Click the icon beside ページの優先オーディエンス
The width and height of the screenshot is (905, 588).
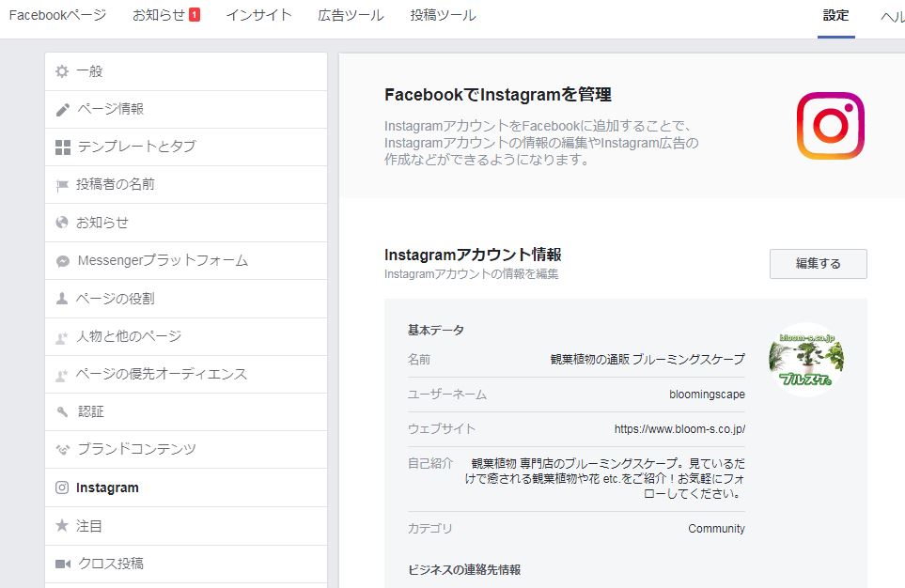point(62,375)
